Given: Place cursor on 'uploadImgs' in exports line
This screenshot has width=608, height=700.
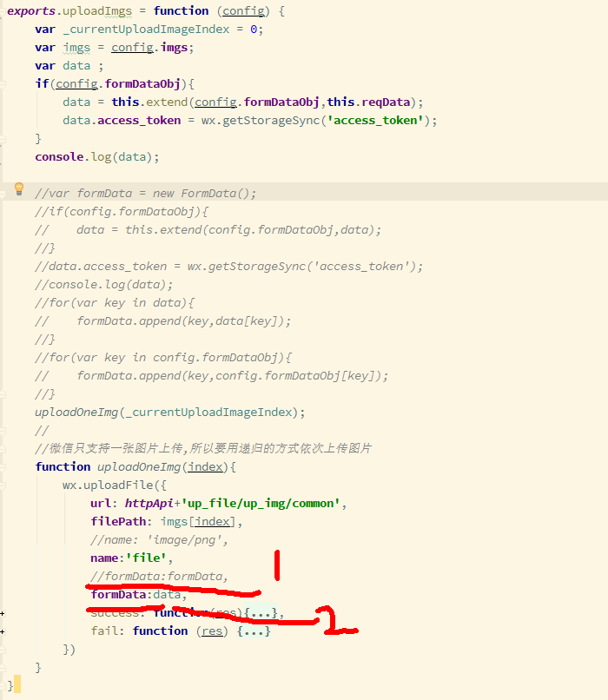Looking at the screenshot, I should coord(97,11).
